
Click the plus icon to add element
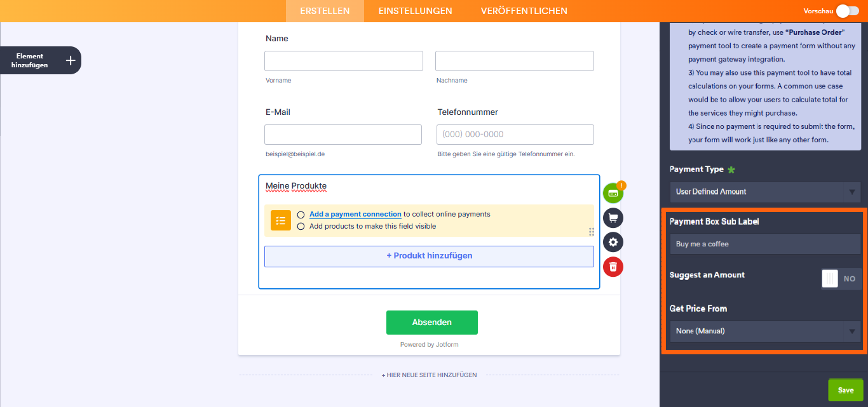[71, 60]
